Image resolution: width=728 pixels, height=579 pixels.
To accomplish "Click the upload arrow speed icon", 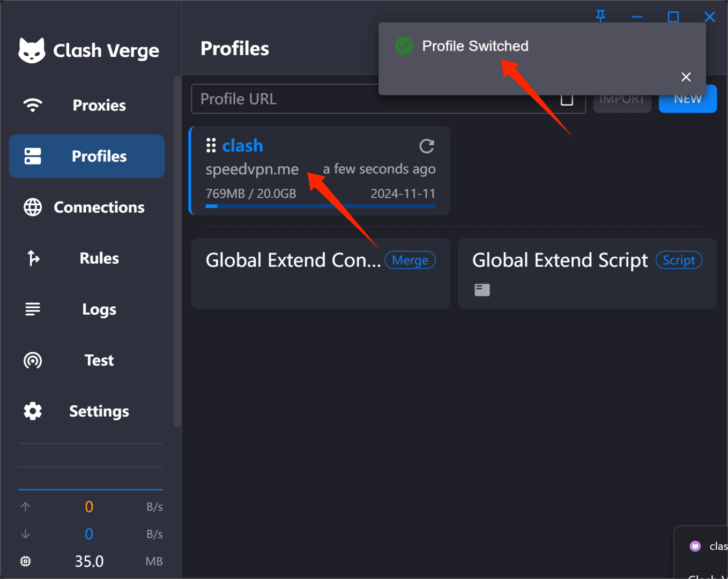I will [25, 507].
